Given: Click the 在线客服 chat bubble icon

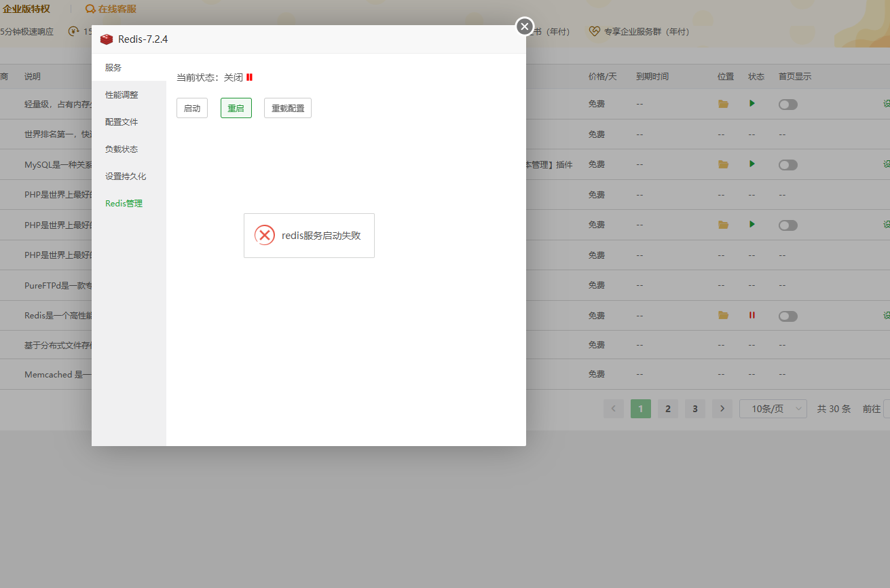Looking at the screenshot, I should pos(90,10).
